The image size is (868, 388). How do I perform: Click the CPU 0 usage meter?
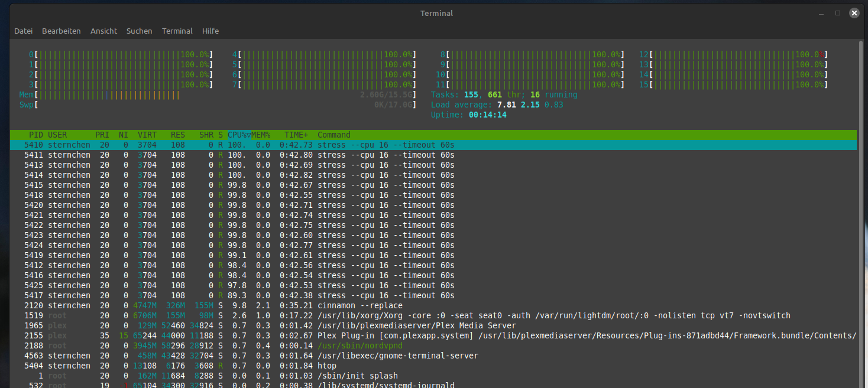(121, 54)
